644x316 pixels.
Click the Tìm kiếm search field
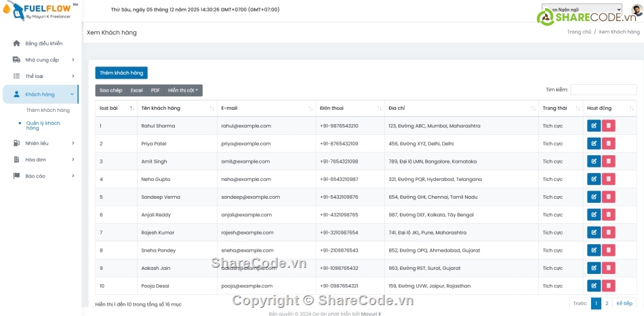tap(603, 90)
